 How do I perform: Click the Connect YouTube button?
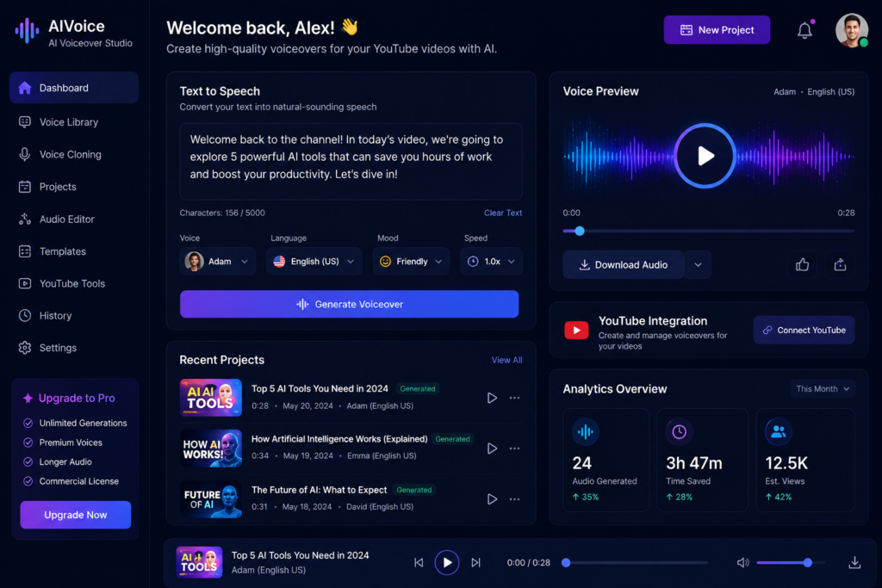tap(804, 330)
